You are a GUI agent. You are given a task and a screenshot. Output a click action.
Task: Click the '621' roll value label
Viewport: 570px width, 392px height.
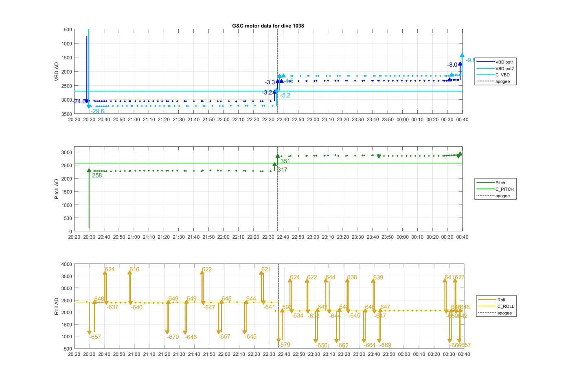[266, 269]
